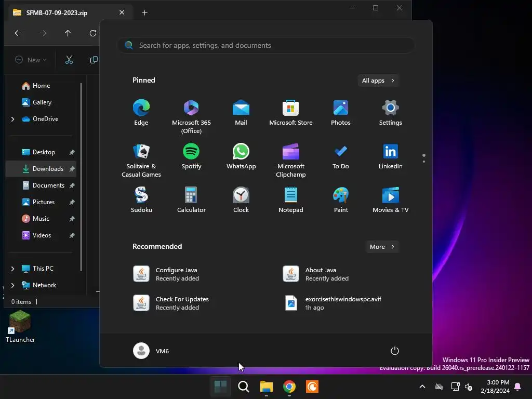This screenshot has height=399, width=532.
Task: Click All apps button
Action: 378,81
